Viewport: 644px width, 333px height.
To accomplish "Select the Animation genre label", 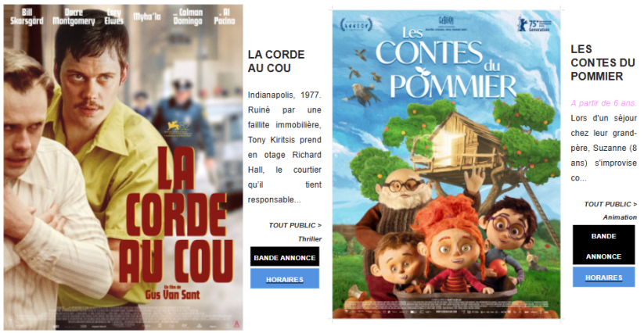I will pos(620,217).
